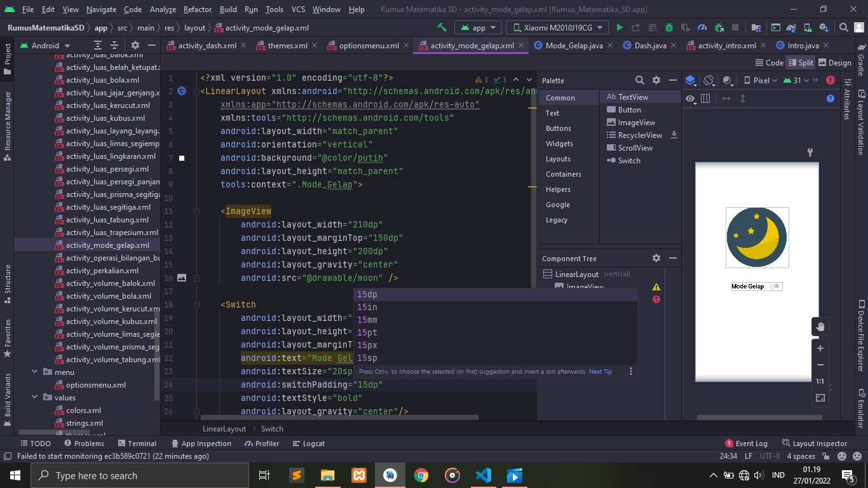Pan the preview with the hand tool
This screenshot has height=488, width=868.
(x=820, y=327)
